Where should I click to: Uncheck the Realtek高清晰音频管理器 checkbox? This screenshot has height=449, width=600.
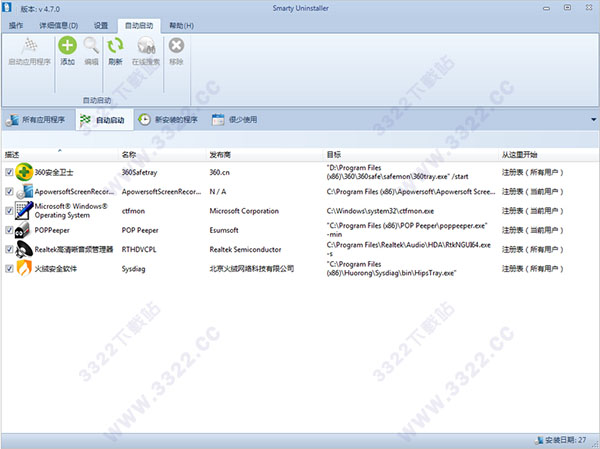coord(9,249)
